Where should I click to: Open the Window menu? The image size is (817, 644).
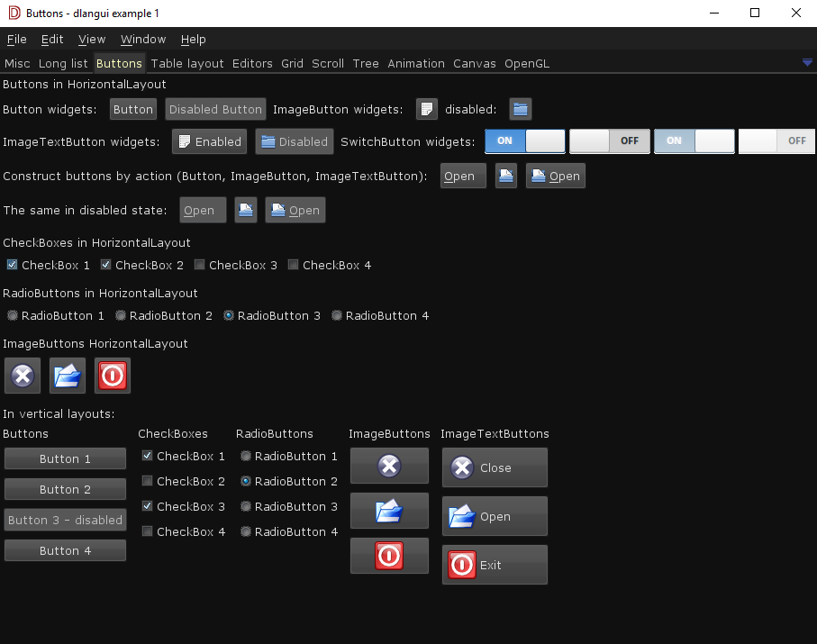pyautogui.click(x=143, y=40)
